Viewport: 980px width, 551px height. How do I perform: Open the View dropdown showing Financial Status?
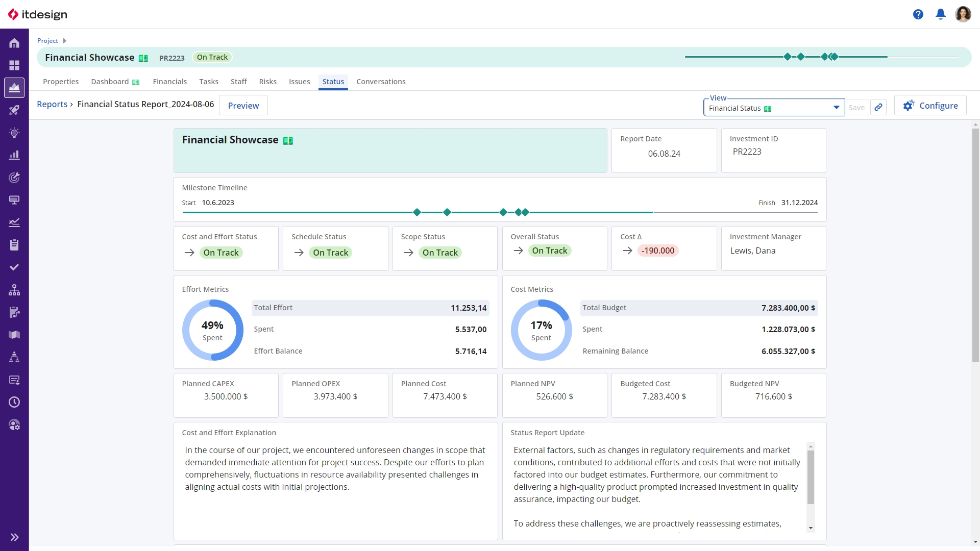click(x=773, y=108)
